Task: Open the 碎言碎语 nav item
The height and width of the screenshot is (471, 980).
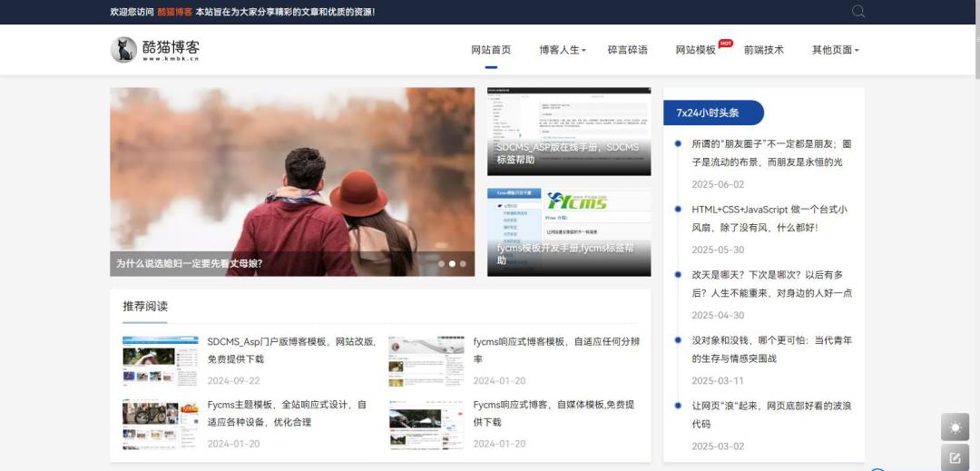Action: [628, 50]
